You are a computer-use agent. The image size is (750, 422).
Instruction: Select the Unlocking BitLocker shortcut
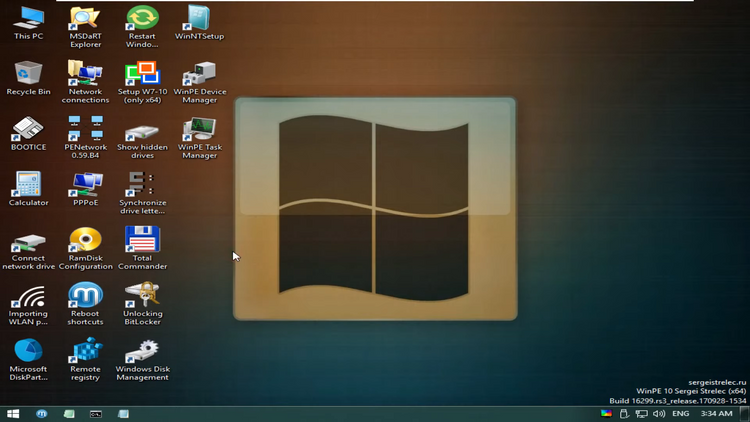143,303
